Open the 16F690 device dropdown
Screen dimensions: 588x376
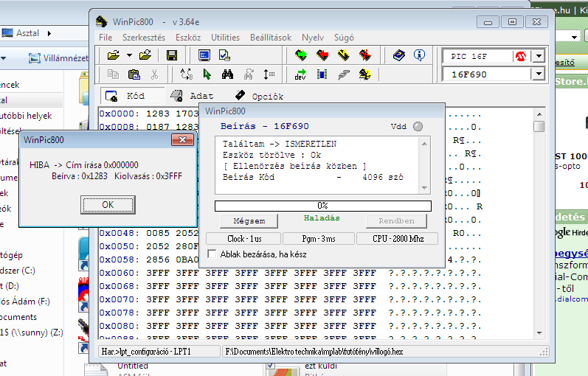(x=539, y=74)
